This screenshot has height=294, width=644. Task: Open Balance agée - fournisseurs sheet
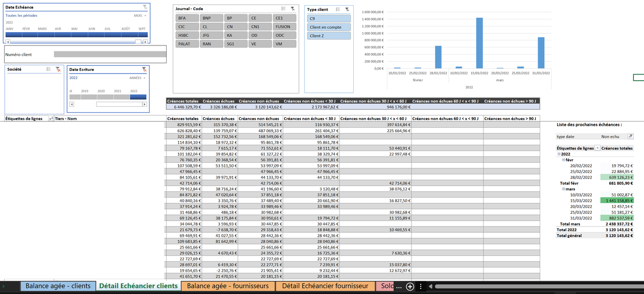pyautogui.click(x=228, y=286)
